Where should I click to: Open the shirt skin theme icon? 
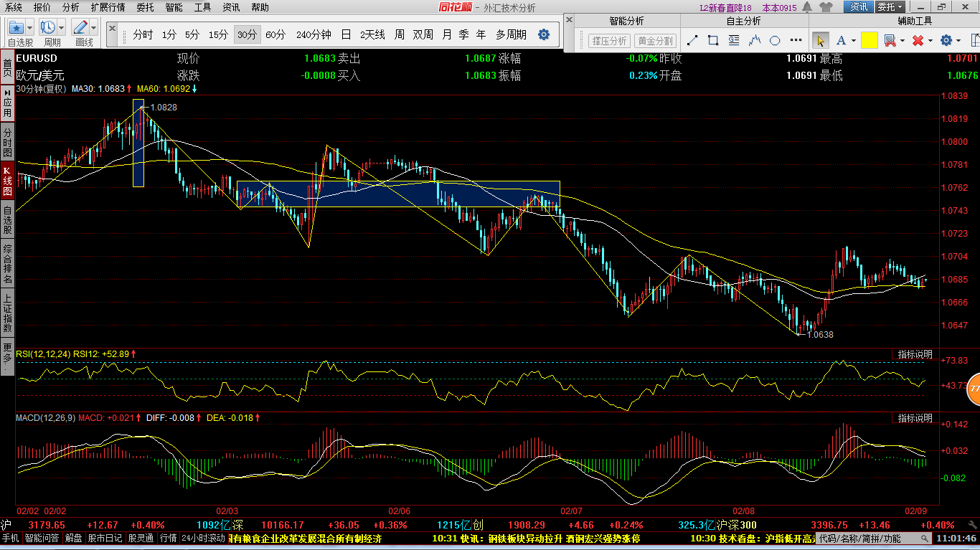click(827, 7)
